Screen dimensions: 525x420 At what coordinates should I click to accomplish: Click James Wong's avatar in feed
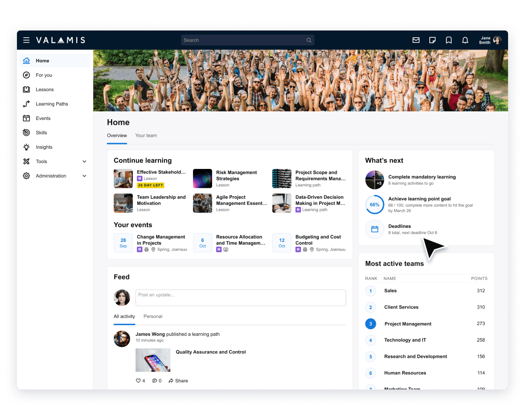pos(122,339)
